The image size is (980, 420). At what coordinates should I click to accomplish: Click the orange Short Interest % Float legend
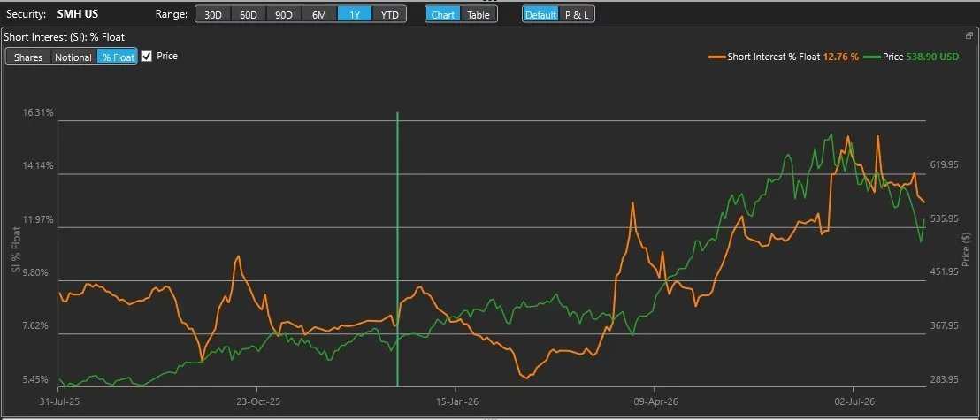pyautogui.click(x=784, y=57)
